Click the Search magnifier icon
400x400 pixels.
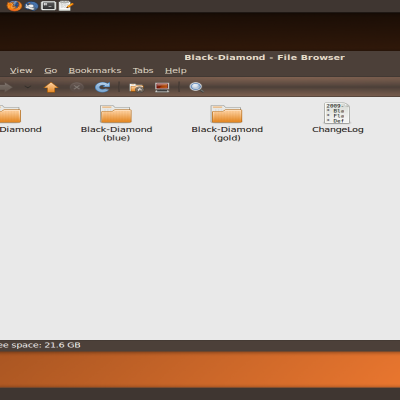(x=196, y=87)
